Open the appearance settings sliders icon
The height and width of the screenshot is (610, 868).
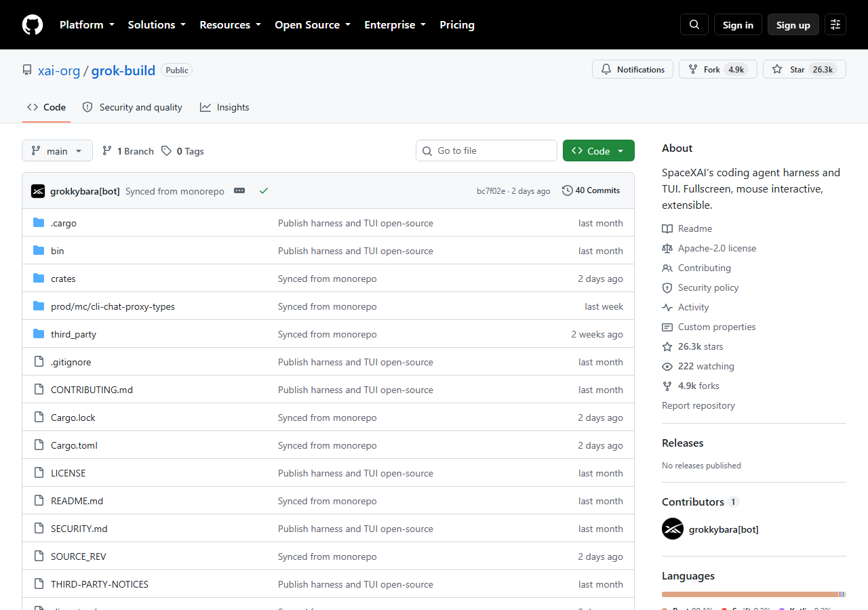(835, 24)
